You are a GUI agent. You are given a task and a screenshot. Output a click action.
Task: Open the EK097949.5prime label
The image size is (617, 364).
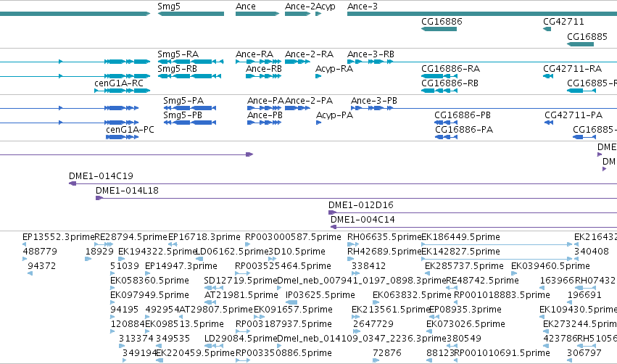pyautogui.click(x=149, y=295)
